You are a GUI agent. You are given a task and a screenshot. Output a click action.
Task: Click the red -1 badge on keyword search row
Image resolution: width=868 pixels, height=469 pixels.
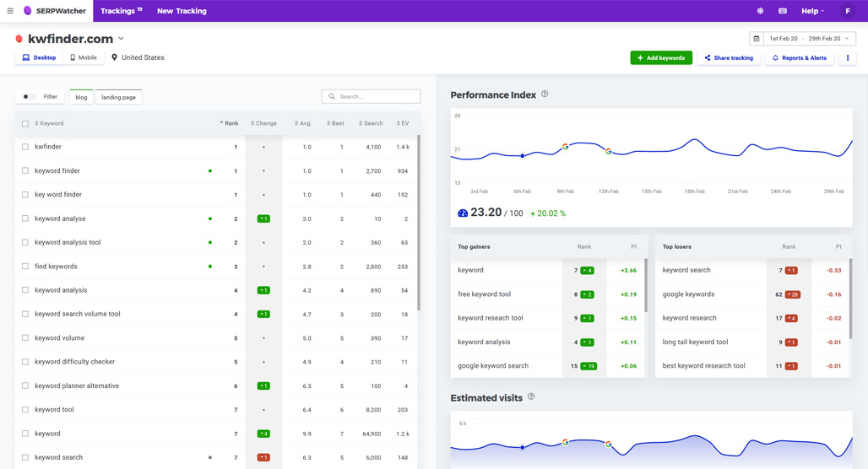pos(263,457)
